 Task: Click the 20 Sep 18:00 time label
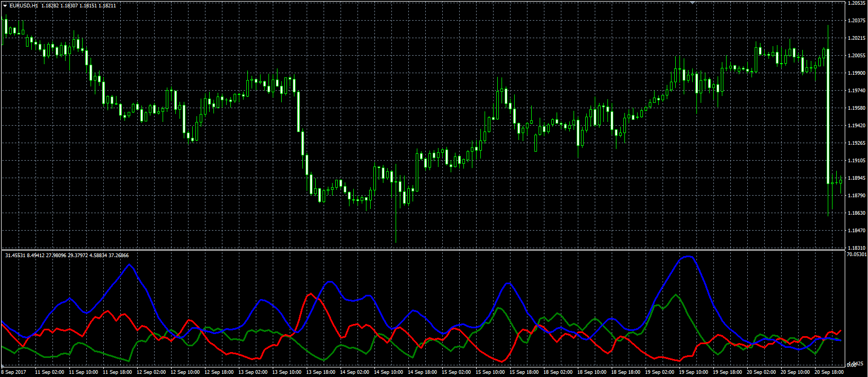(829, 372)
